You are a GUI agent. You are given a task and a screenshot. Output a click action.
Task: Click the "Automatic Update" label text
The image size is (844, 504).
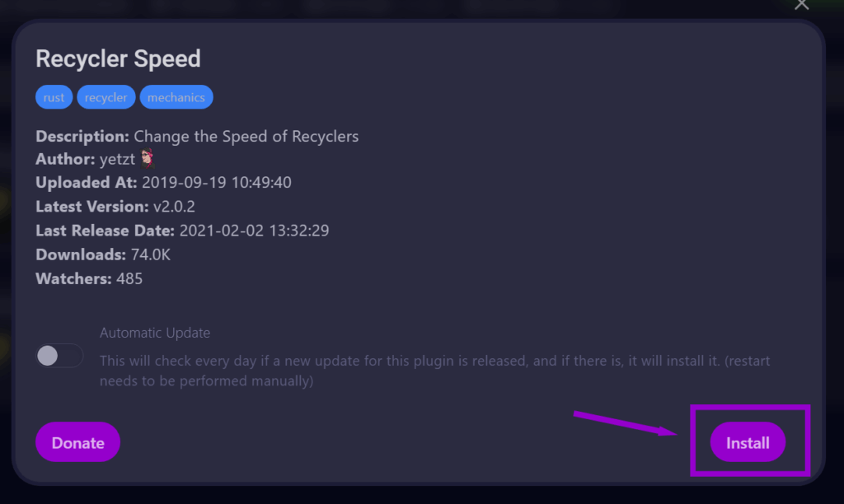pyautogui.click(x=155, y=333)
